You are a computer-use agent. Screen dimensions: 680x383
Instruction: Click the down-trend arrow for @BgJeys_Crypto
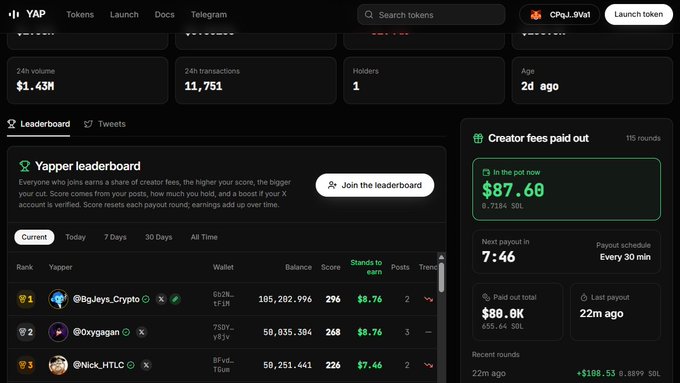tap(428, 299)
